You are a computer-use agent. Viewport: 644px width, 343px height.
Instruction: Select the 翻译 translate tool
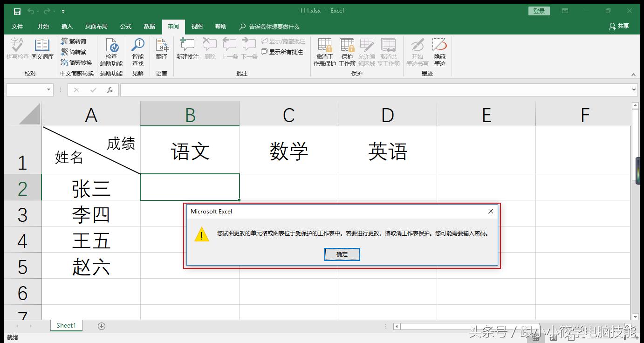[x=161, y=50]
